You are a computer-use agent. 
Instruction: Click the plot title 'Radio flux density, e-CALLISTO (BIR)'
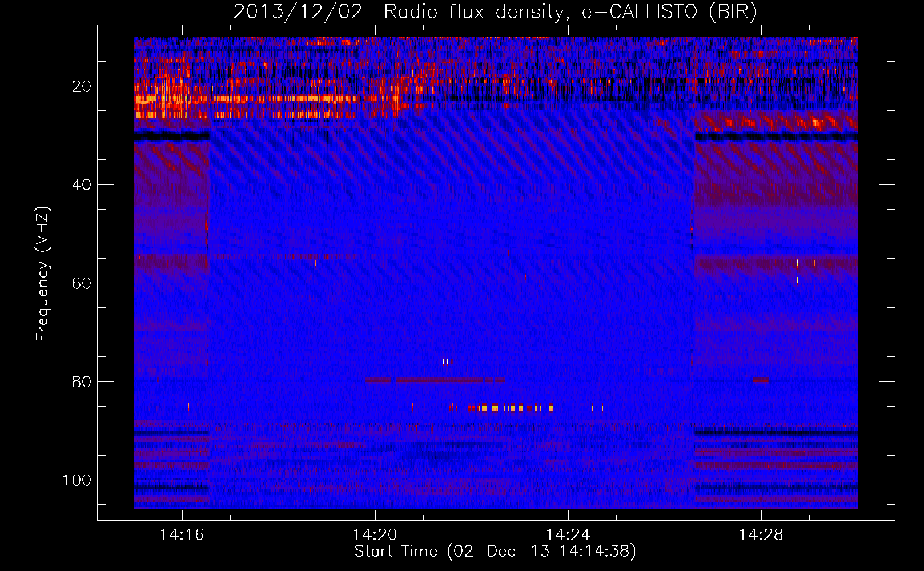click(x=570, y=12)
